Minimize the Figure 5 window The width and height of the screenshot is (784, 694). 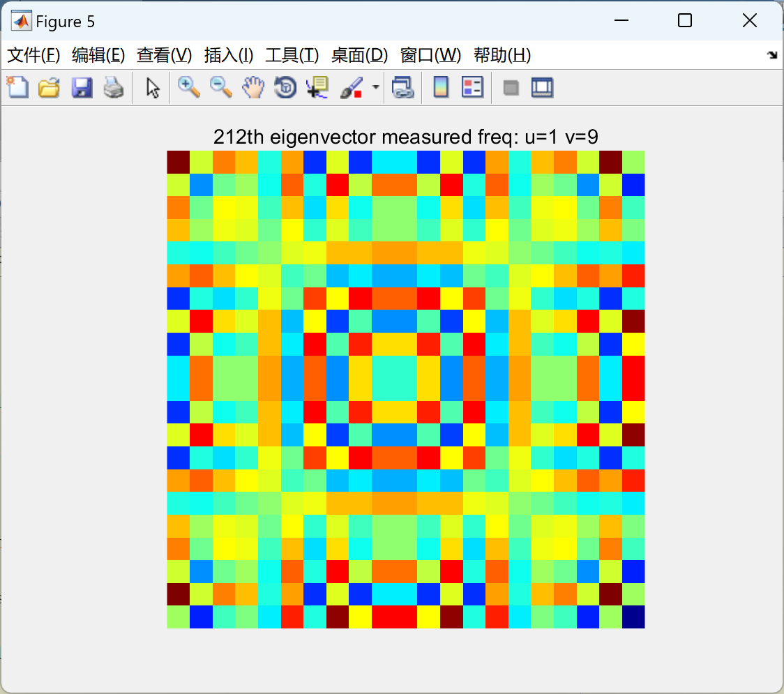(621, 20)
